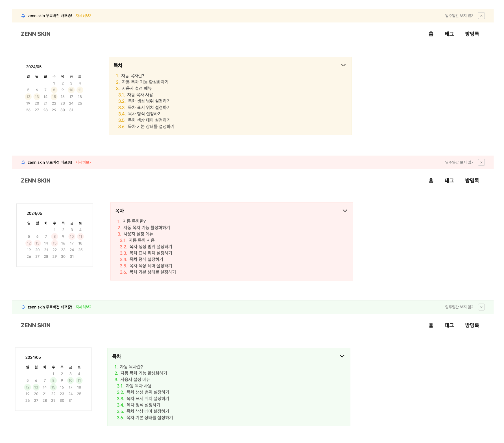Image resolution: width=504 pixels, height=443 pixels.
Task: Go to '사용자 설정 메뉴' in yellow contents
Action: point(137,88)
